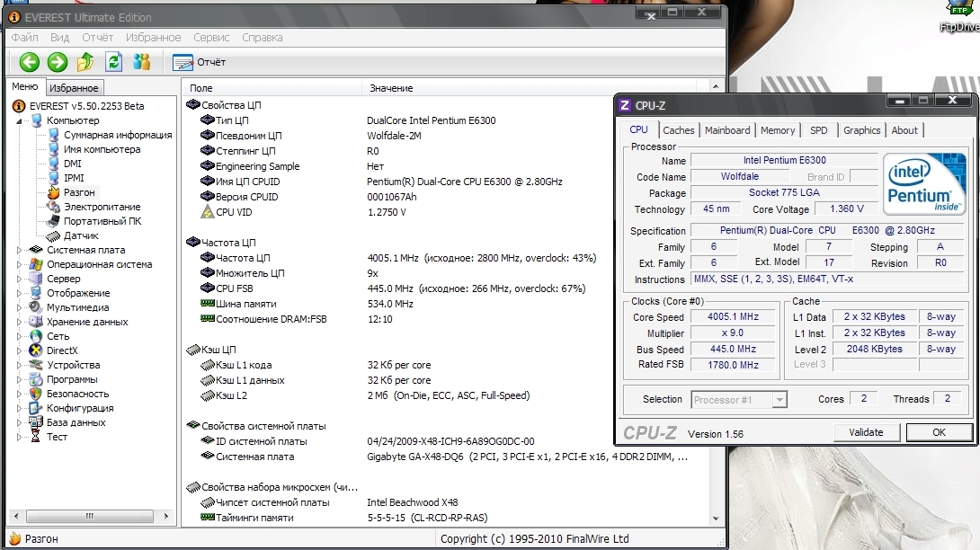The width and height of the screenshot is (980, 550).
Task: Select Электропитание tree item
Action: (102, 207)
